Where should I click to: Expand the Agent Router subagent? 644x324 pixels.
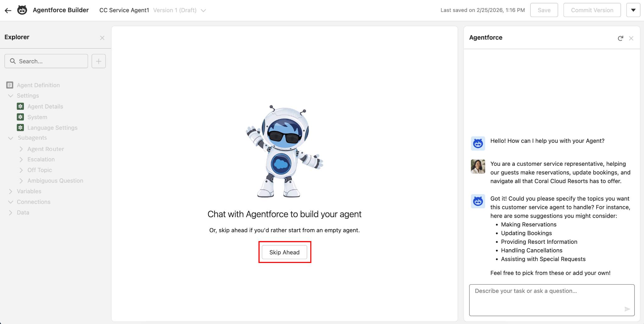coord(21,149)
